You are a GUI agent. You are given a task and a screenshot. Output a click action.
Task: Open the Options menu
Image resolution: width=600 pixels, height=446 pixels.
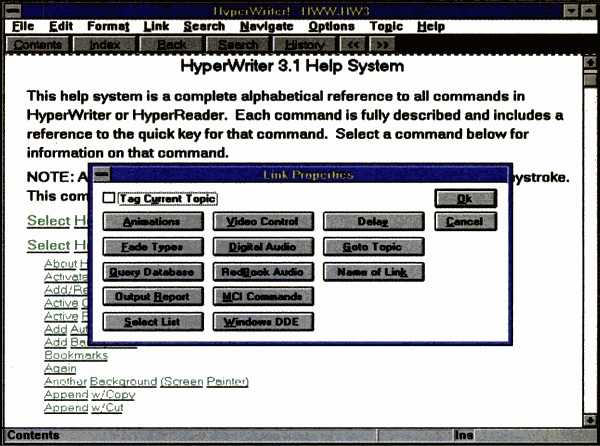pos(331,26)
